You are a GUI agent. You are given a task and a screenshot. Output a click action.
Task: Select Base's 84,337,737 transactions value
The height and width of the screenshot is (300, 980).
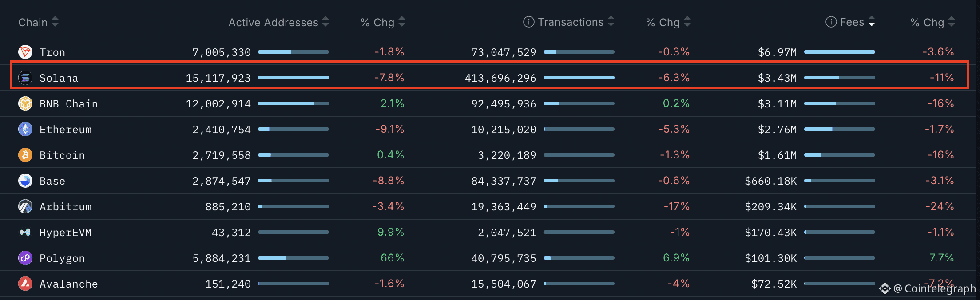click(504, 181)
